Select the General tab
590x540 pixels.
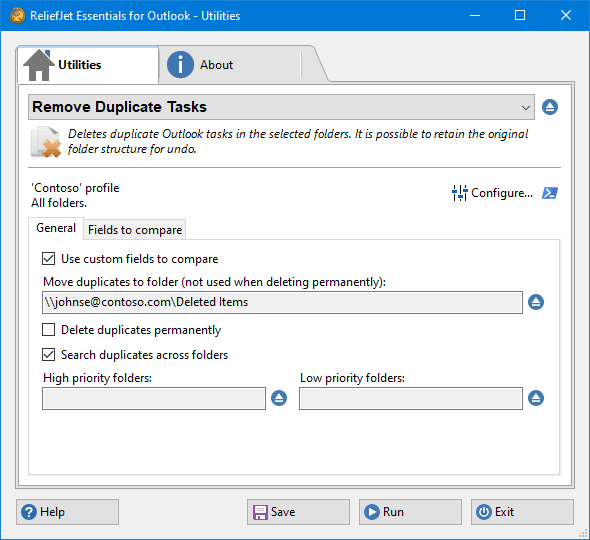pyautogui.click(x=56, y=228)
